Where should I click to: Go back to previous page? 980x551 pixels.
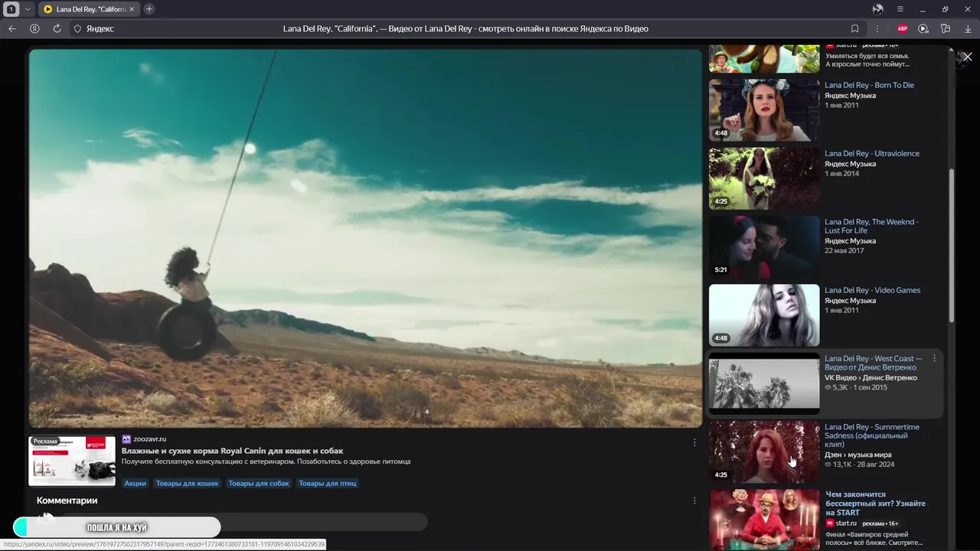click(x=11, y=28)
